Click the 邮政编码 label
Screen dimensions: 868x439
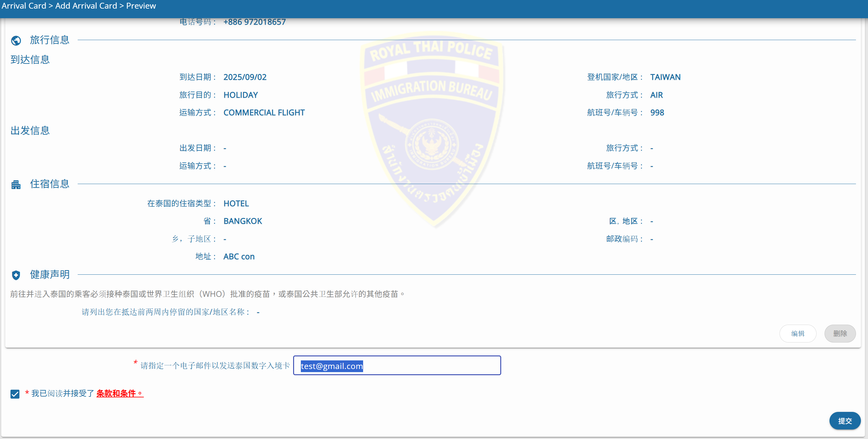624,239
